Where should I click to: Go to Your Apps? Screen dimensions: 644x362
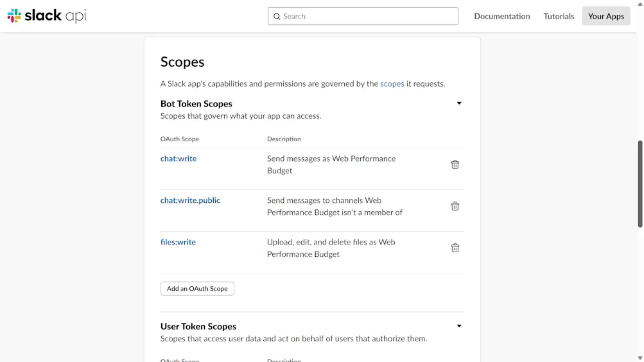[606, 16]
